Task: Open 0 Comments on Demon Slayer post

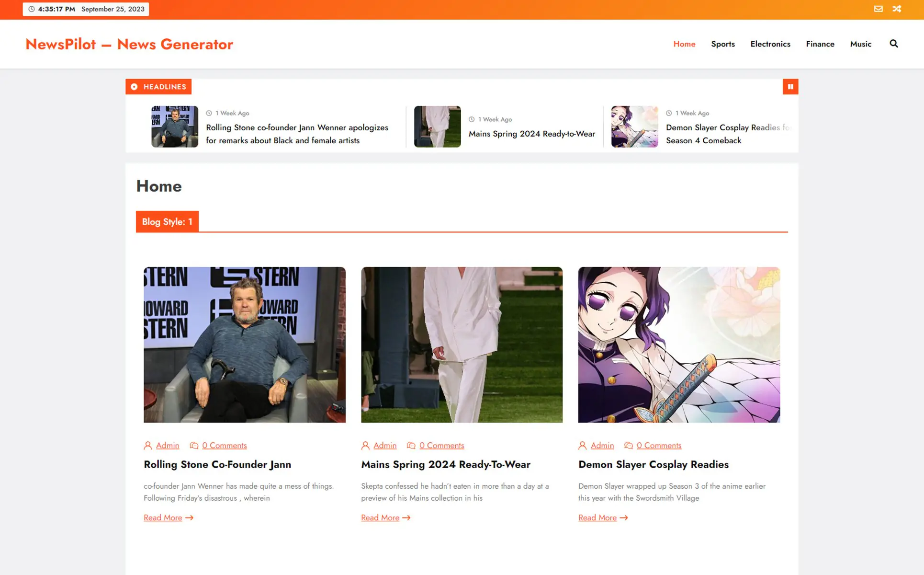Action: [x=659, y=446]
